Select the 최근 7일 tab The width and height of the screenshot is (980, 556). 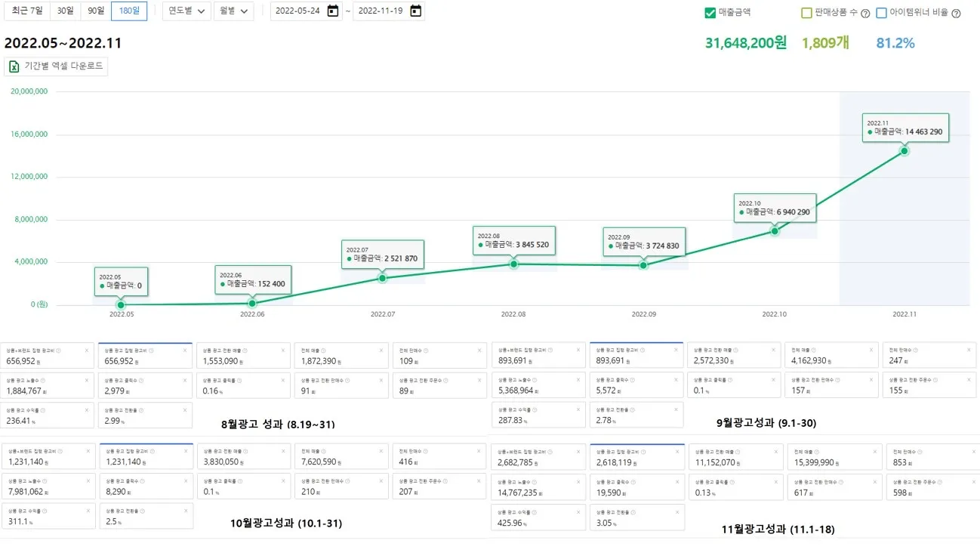[x=27, y=11]
